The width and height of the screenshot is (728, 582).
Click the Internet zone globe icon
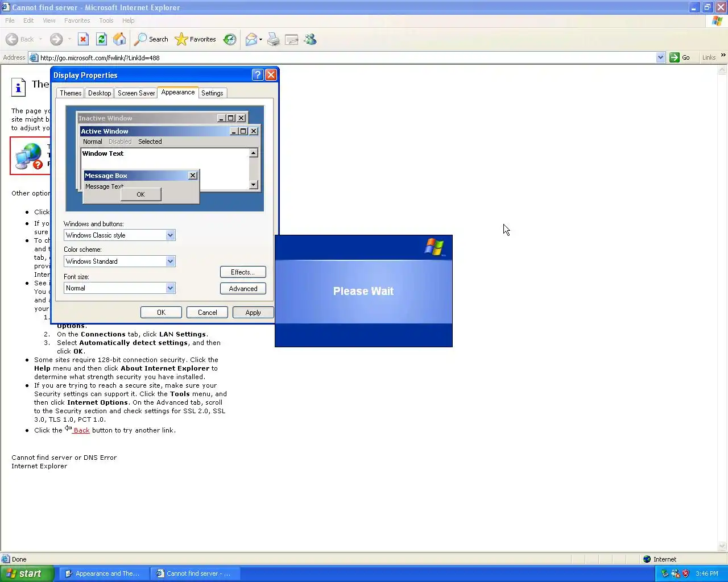click(x=647, y=559)
